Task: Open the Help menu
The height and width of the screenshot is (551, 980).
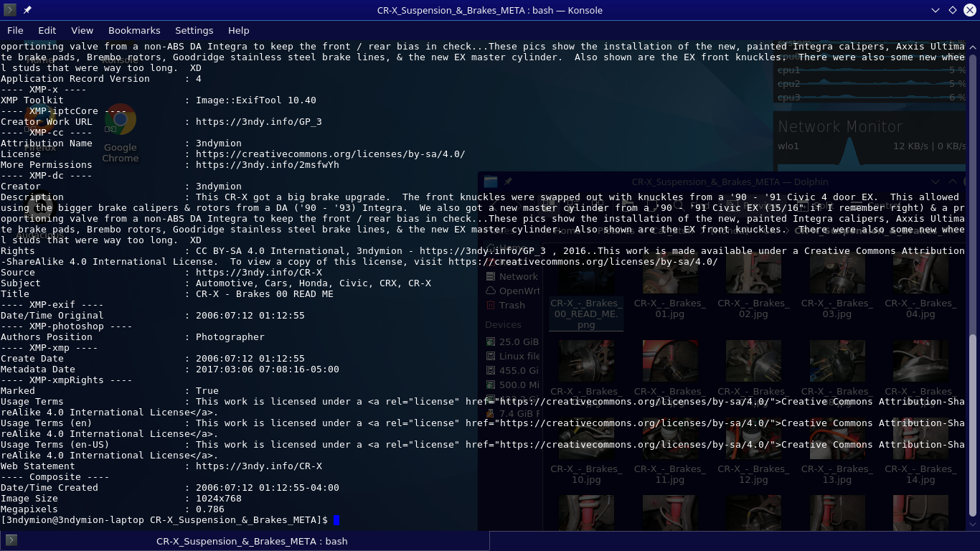Action: 239,30
